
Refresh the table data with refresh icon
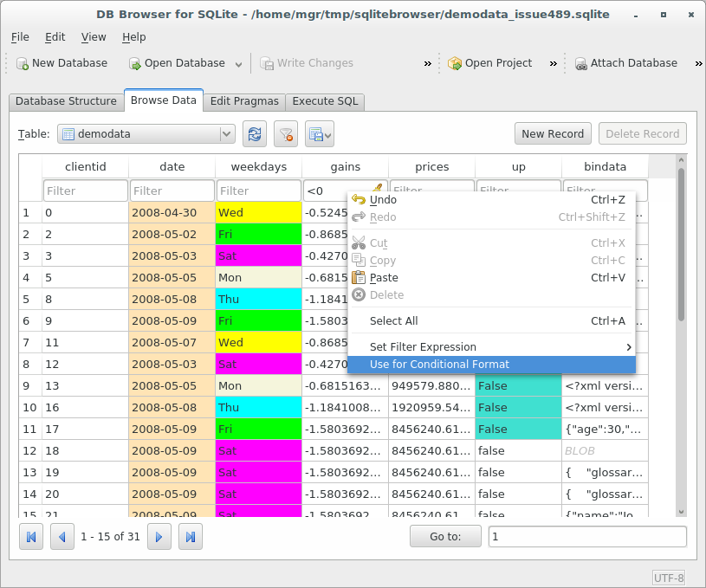[255, 134]
